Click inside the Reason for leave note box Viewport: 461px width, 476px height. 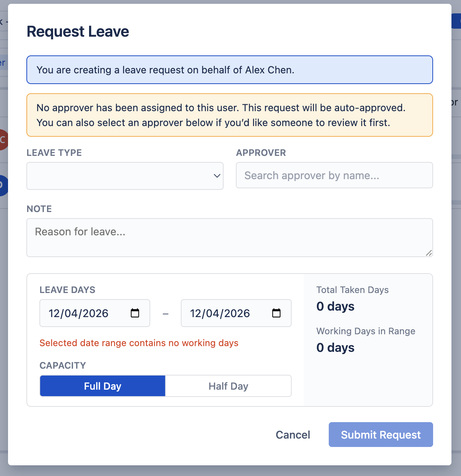coord(229,237)
